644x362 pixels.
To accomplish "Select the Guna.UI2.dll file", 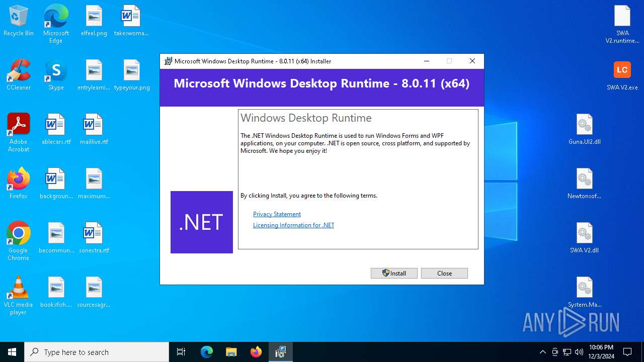I will 585,130.
